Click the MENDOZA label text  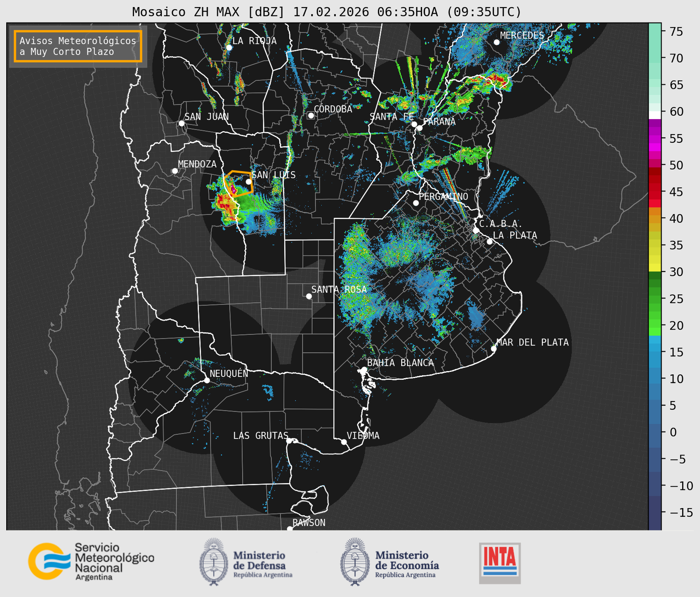197,164
